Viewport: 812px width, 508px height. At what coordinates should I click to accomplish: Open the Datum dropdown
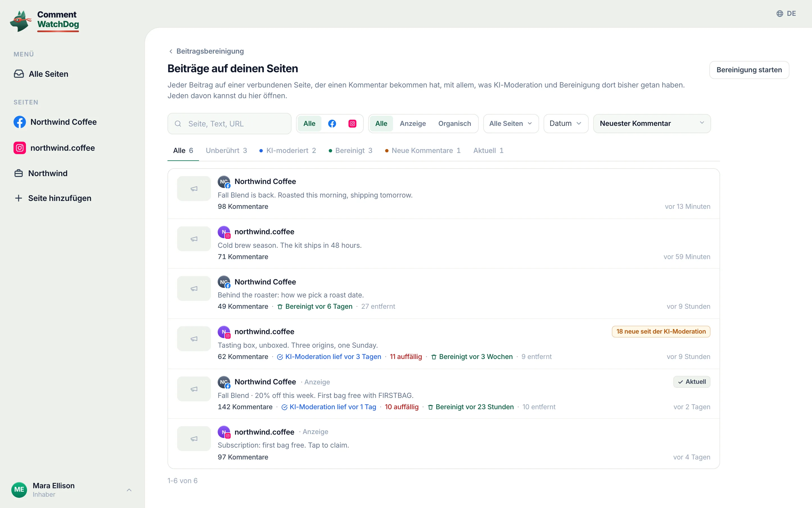[566, 124]
